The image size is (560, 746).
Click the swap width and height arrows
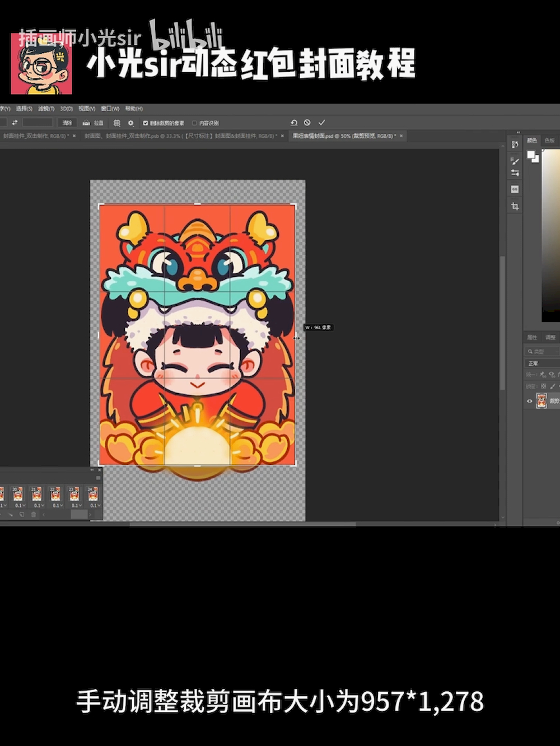[x=15, y=123]
